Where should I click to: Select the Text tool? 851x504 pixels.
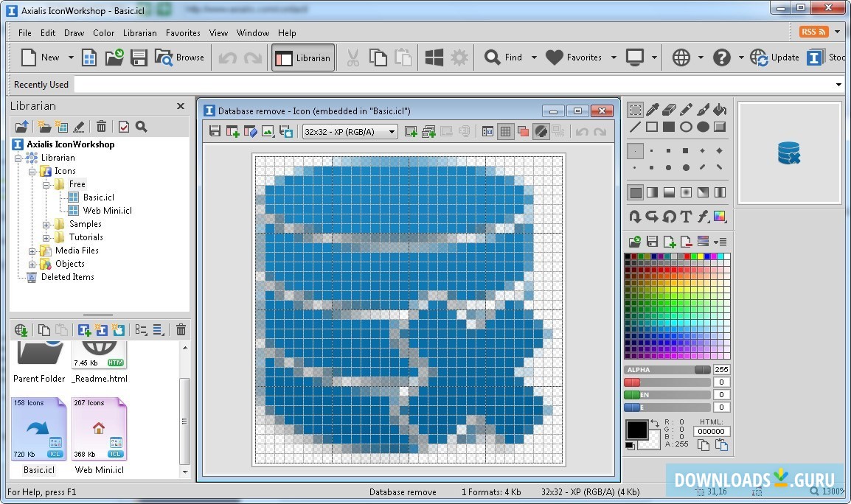[x=686, y=217]
